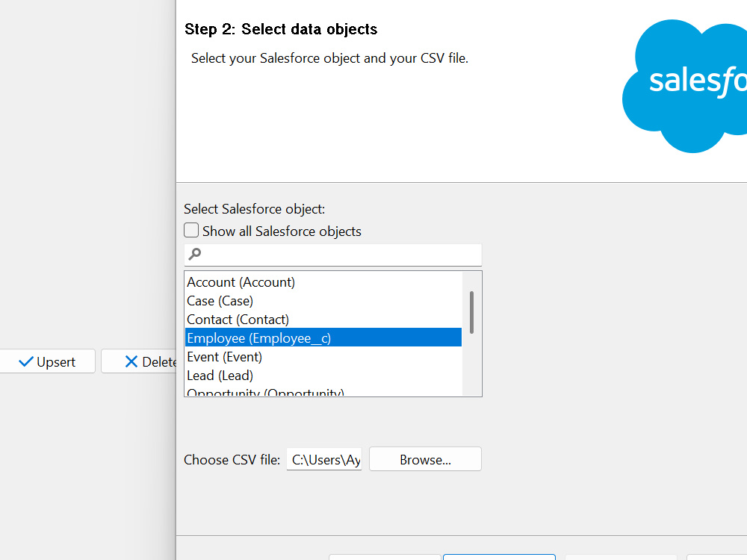
Task: Click the Delete button in the main window
Action: point(139,362)
